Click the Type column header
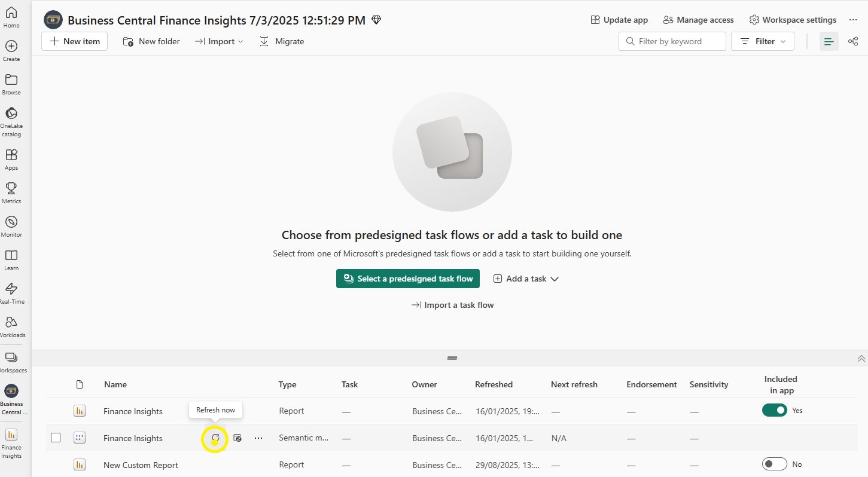This screenshot has width=868, height=477. pos(287,384)
